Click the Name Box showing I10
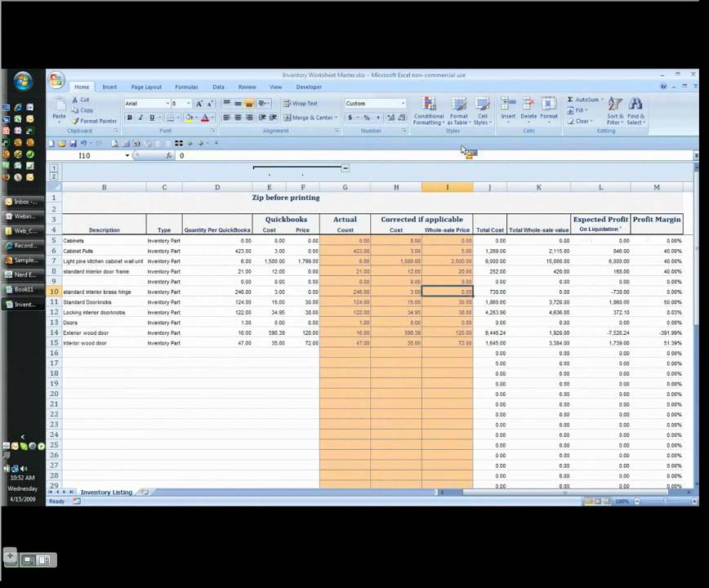The image size is (709, 588). [x=85, y=155]
